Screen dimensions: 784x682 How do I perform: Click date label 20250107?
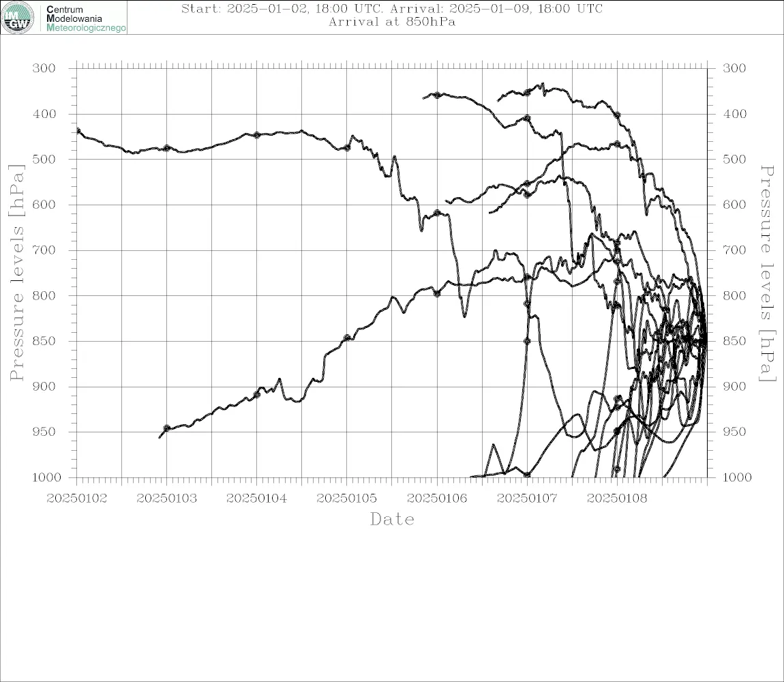(x=527, y=499)
